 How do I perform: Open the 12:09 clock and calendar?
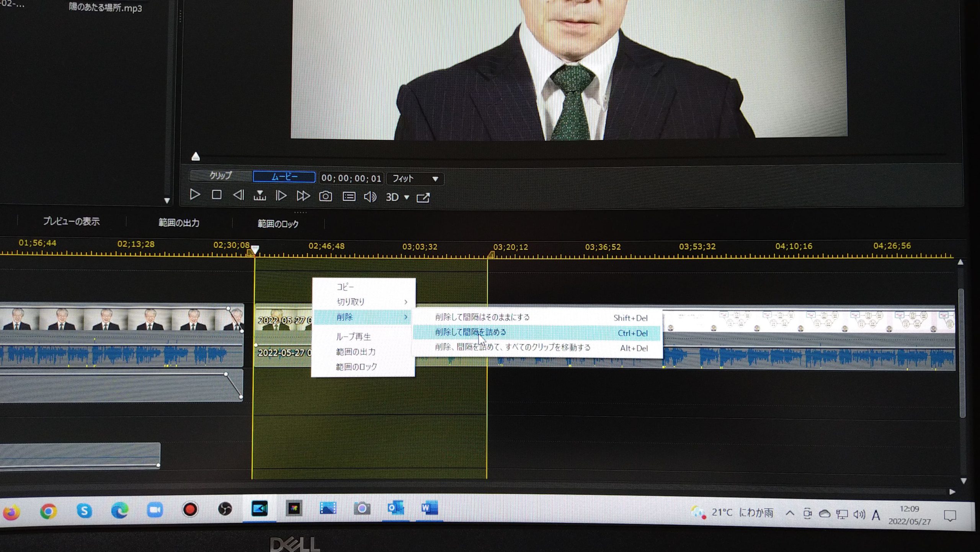point(910,515)
